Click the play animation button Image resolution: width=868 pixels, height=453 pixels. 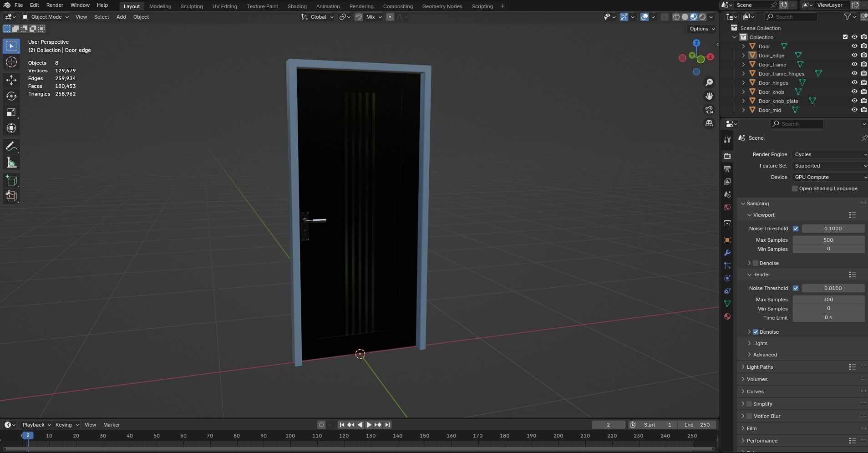click(369, 425)
